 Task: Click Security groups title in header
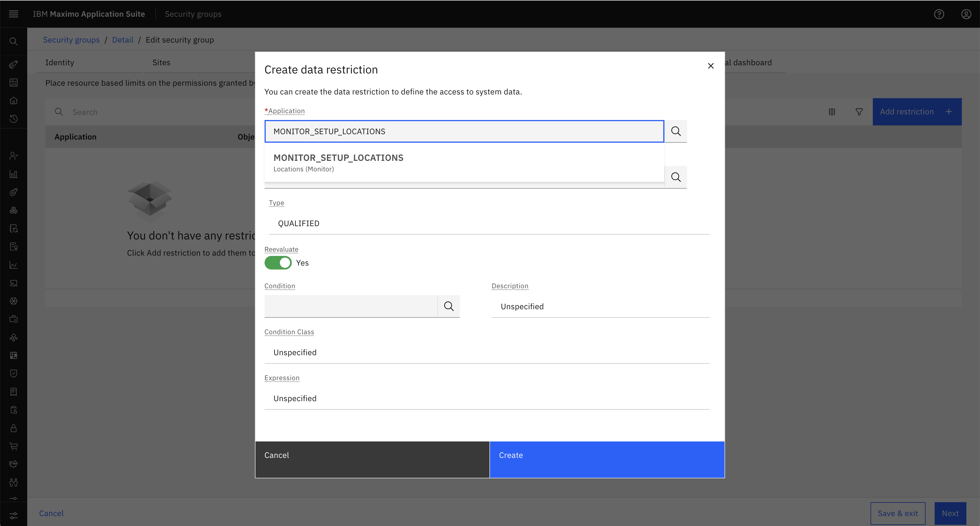tap(193, 14)
